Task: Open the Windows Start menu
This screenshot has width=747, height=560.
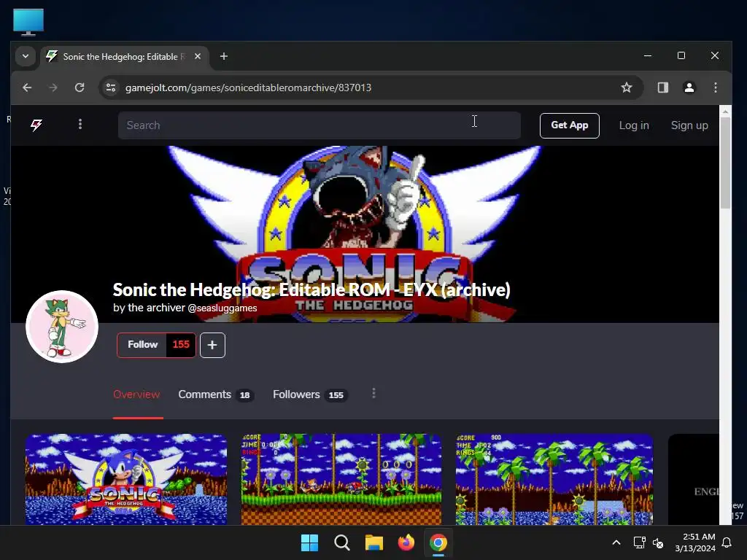Action: [309, 542]
